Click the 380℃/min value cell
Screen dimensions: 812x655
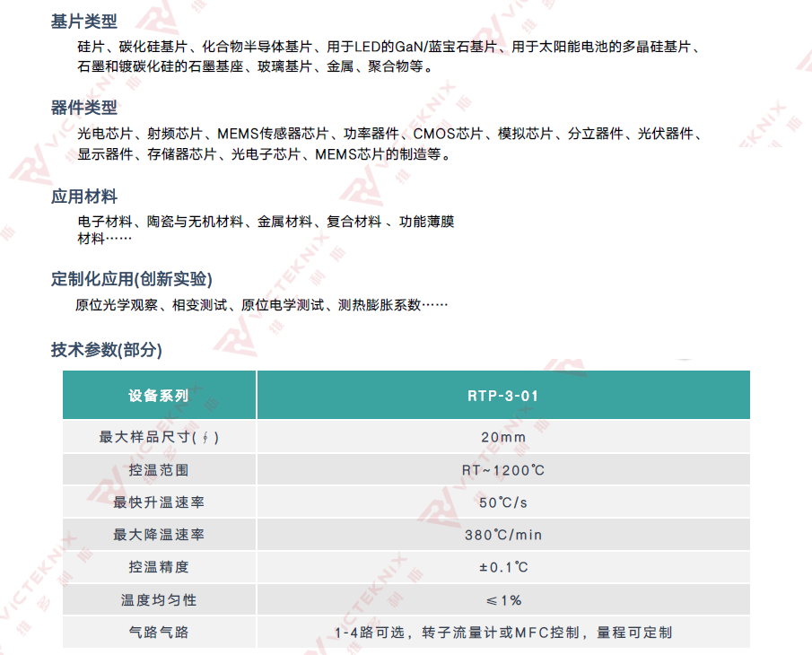point(502,535)
